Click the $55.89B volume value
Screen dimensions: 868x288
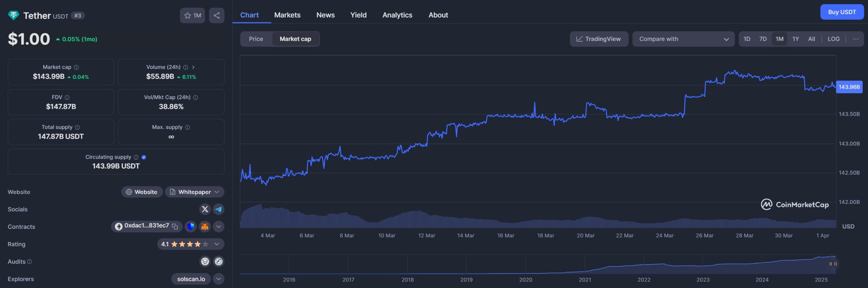tap(160, 77)
